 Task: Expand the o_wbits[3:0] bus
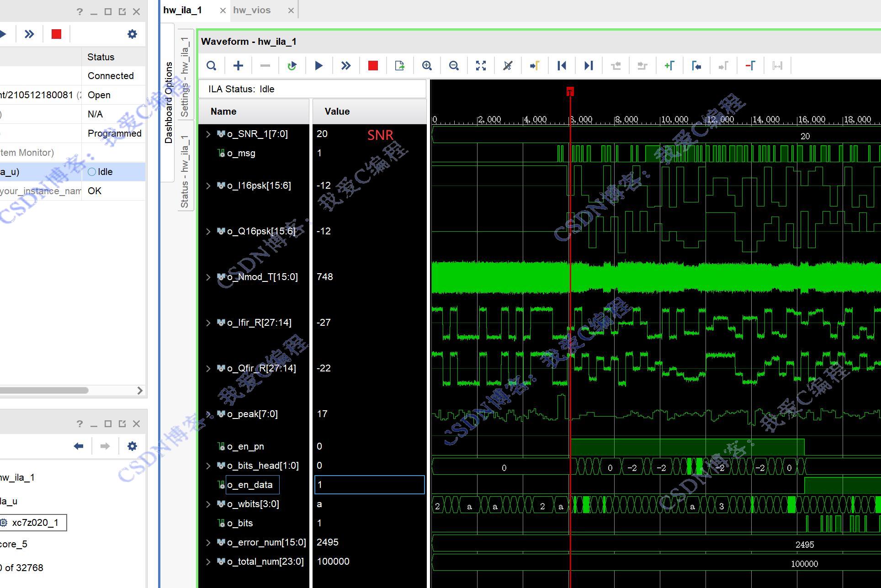point(208,504)
